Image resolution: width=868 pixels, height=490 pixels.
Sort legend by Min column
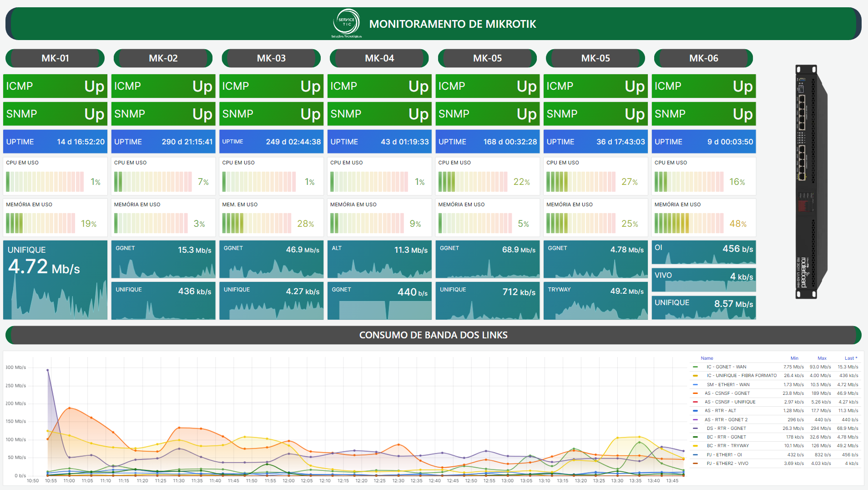coord(794,358)
